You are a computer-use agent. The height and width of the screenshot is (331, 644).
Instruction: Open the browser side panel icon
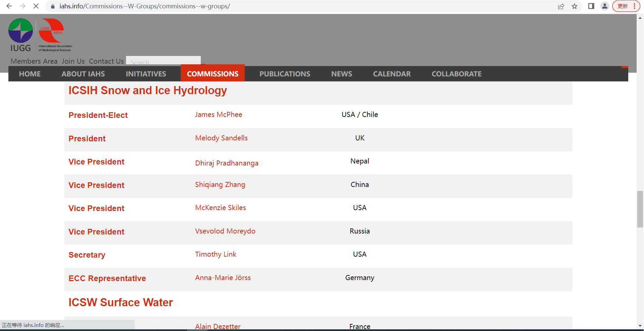pyautogui.click(x=591, y=6)
